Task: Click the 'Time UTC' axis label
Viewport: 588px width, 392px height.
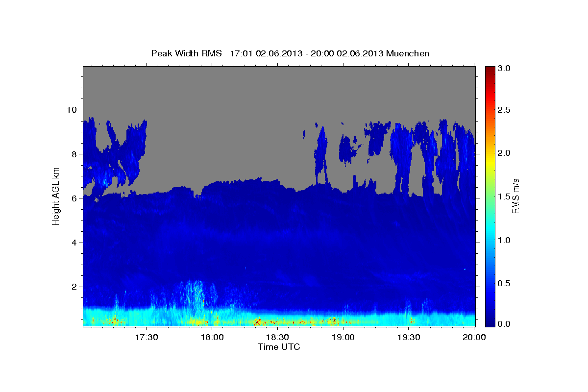Action: (x=279, y=347)
